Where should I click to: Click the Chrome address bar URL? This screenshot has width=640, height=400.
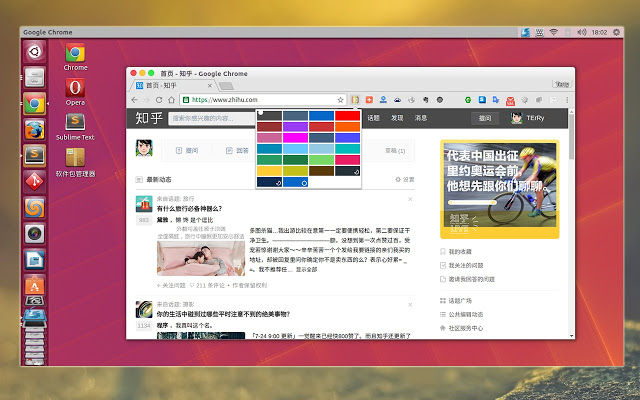[224, 100]
